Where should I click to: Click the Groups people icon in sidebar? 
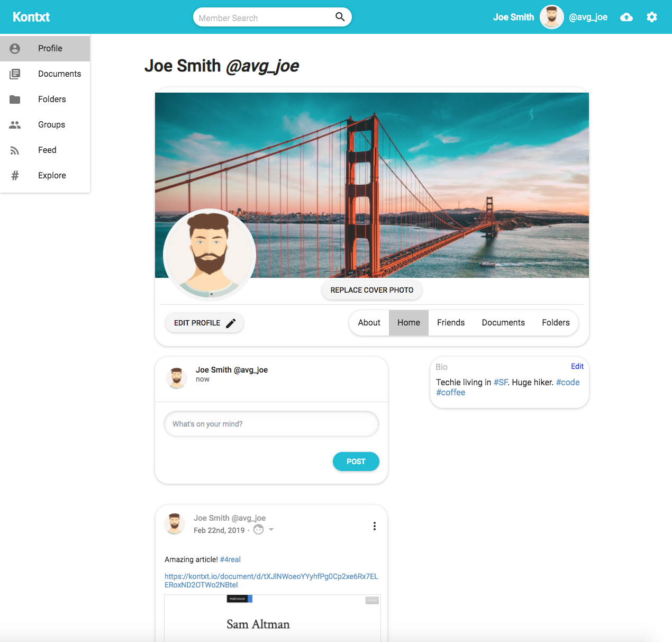point(15,125)
